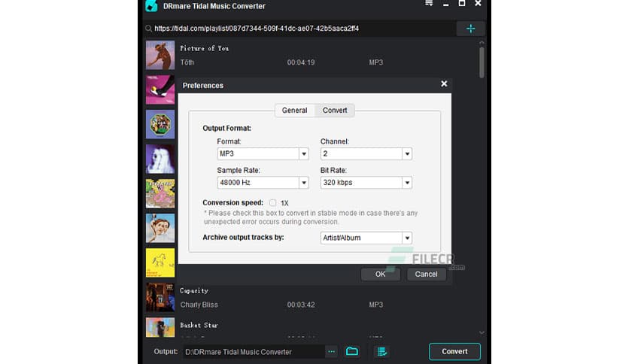Click scrollbar down arrow in track list
629x364 pixels.
point(482,332)
